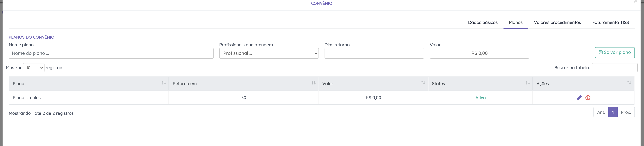644x146 pixels.
Task: Switch to the Valores procedimentos tab
Action: tap(557, 23)
